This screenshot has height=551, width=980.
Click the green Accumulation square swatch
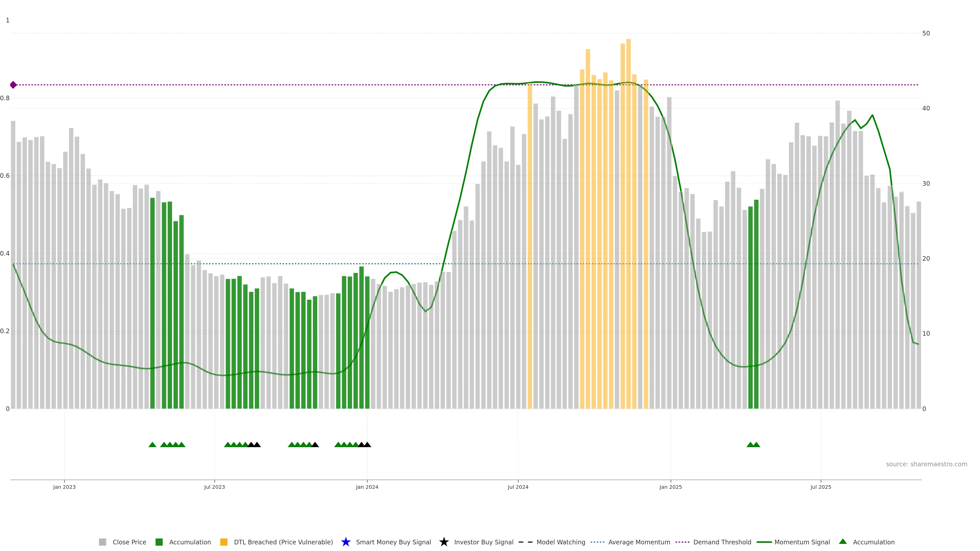pos(159,542)
